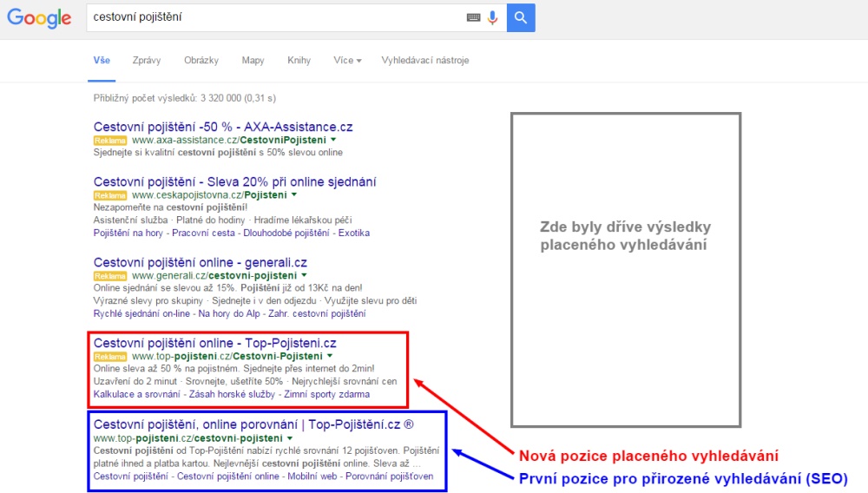
Task: Open the 'Exotika' sitelink
Action: click(x=354, y=233)
